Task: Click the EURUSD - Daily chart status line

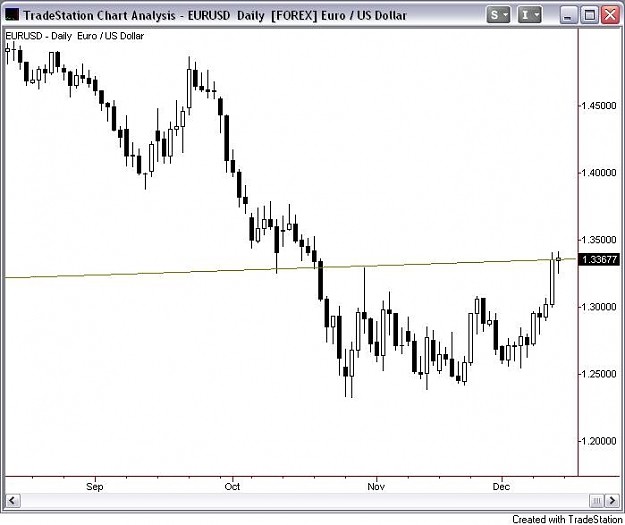Action: (x=75, y=36)
